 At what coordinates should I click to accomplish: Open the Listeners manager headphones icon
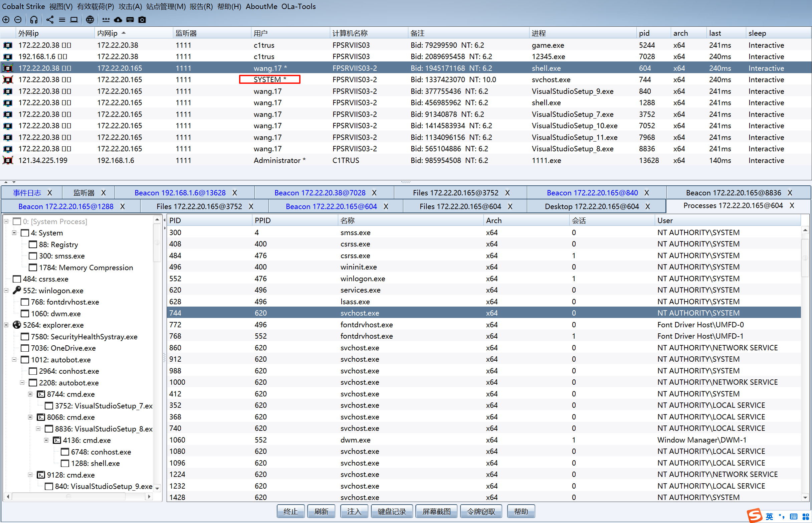point(33,19)
